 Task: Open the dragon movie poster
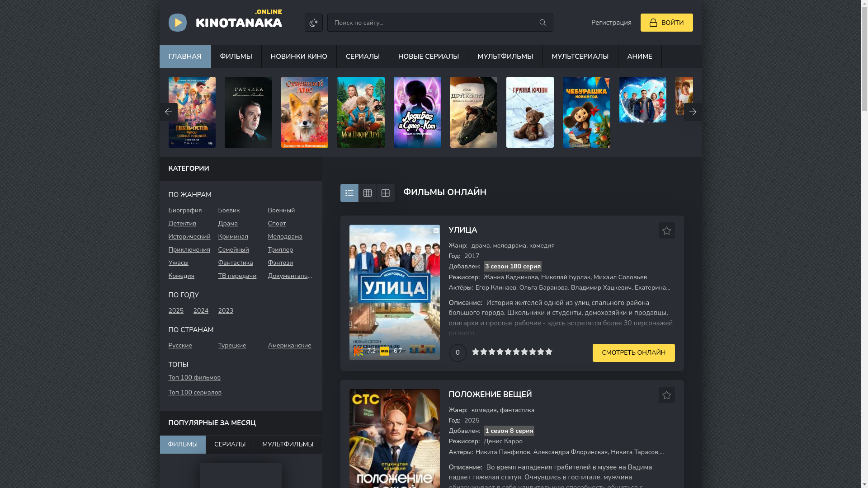click(473, 112)
